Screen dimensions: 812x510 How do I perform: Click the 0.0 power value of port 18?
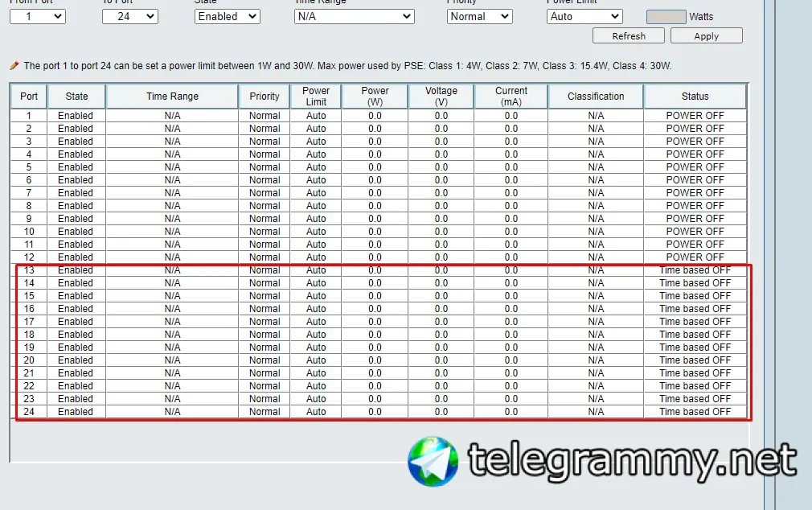[375, 335]
